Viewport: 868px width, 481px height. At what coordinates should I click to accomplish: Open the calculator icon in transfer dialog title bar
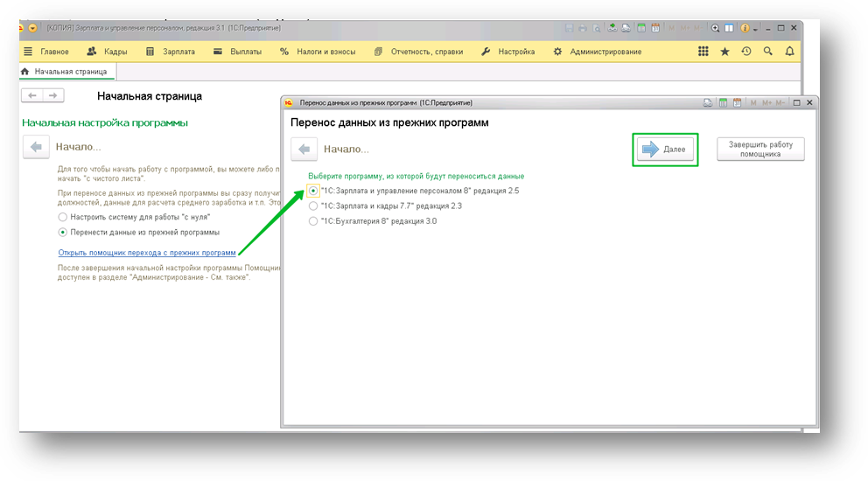coord(723,103)
